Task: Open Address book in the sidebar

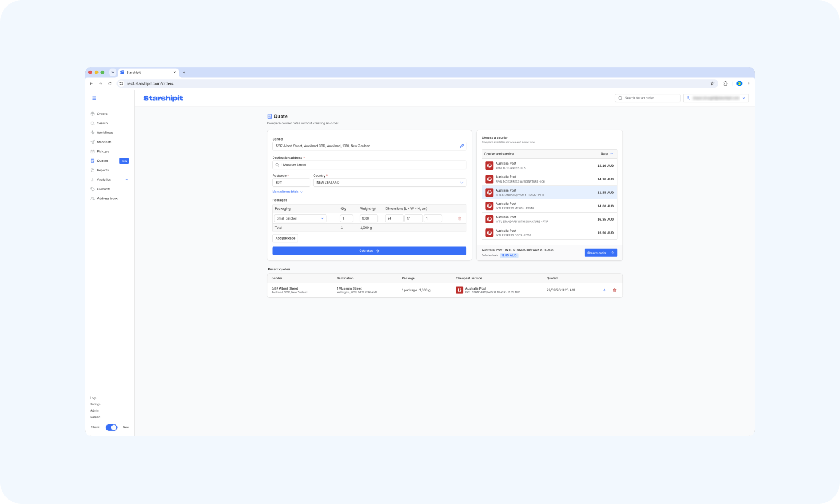Action: coord(107,199)
